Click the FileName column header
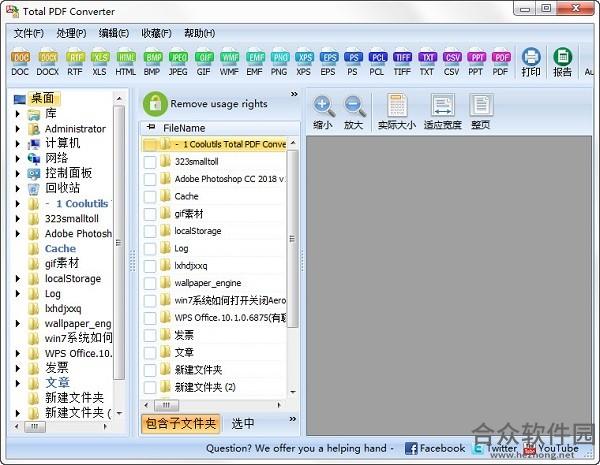 click(x=220, y=128)
